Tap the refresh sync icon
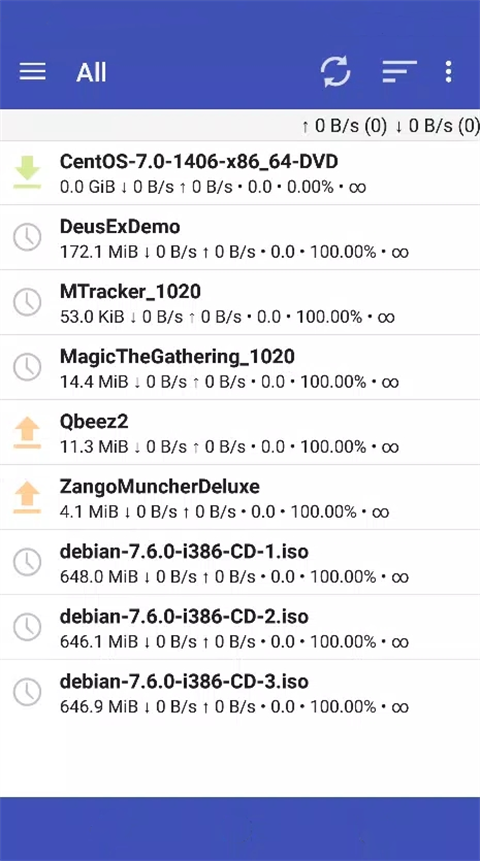The width and height of the screenshot is (480, 861). tap(336, 72)
